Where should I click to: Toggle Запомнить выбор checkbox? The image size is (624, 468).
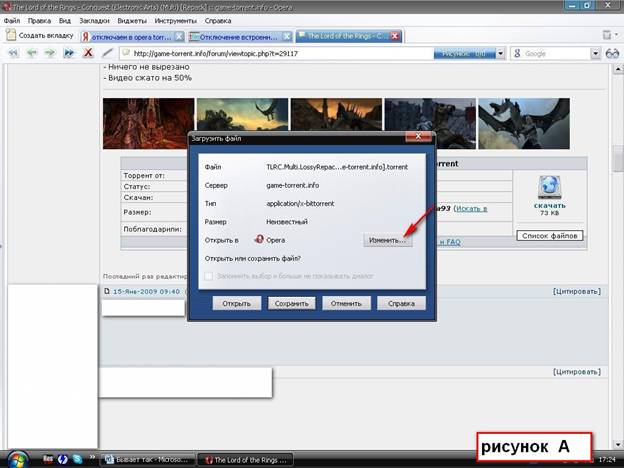209,276
